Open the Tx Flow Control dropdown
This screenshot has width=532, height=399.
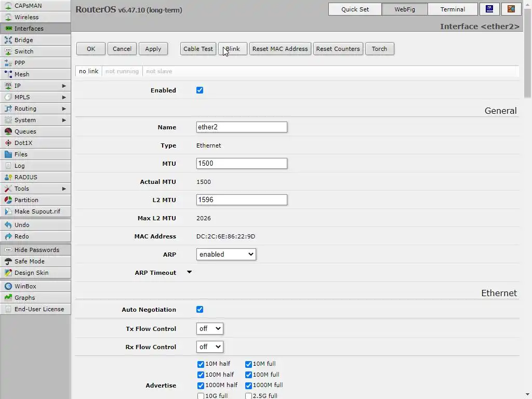tap(210, 328)
